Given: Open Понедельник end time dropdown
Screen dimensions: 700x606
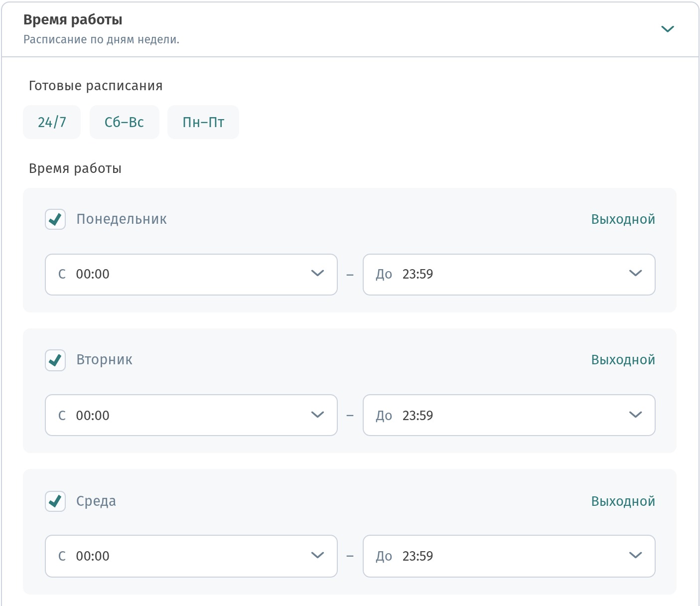Looking at the screenshot, I should pyautogui.click(x=509, y=275).
